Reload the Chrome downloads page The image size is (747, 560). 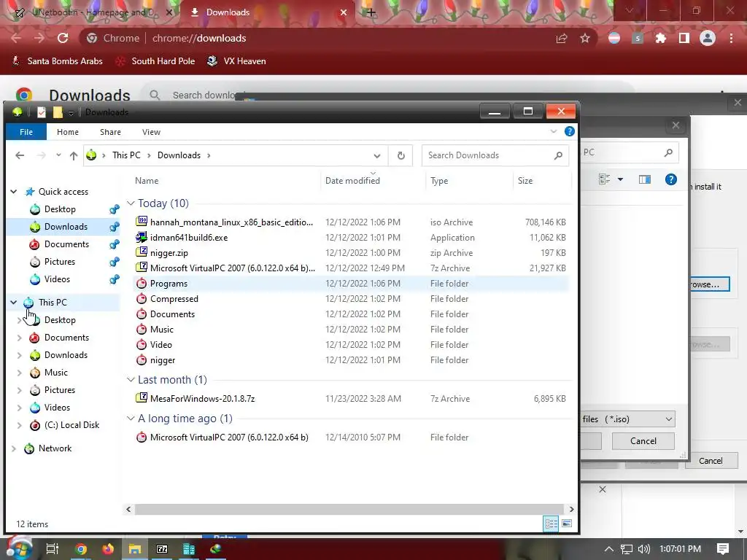click(x=63, y=38)
